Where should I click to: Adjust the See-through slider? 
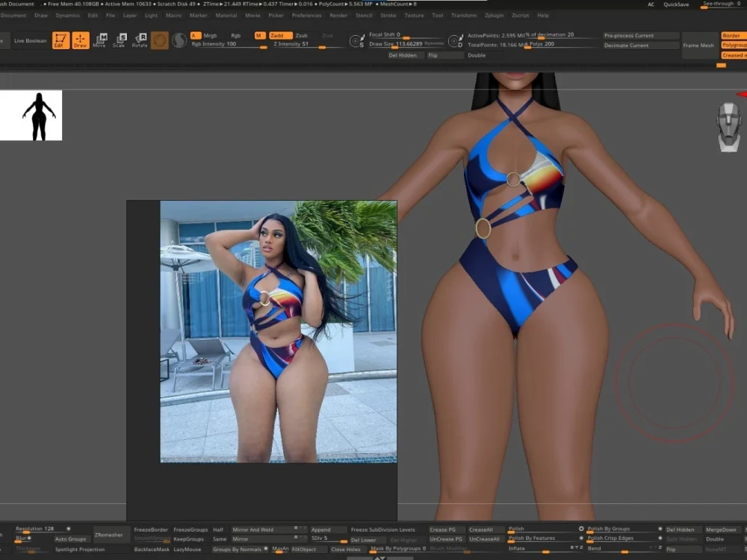[722, 4]
